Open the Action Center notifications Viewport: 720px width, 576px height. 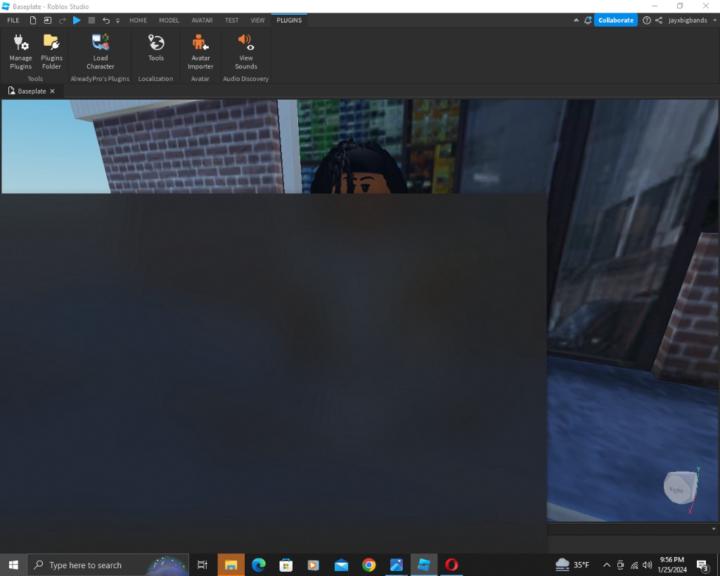click(702, 565)
